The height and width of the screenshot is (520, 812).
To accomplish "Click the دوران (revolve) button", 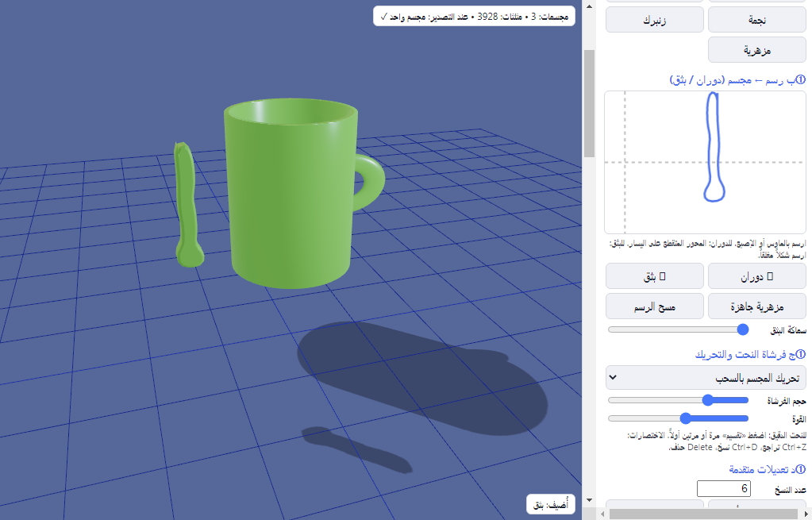I will (x=757, y=276).
